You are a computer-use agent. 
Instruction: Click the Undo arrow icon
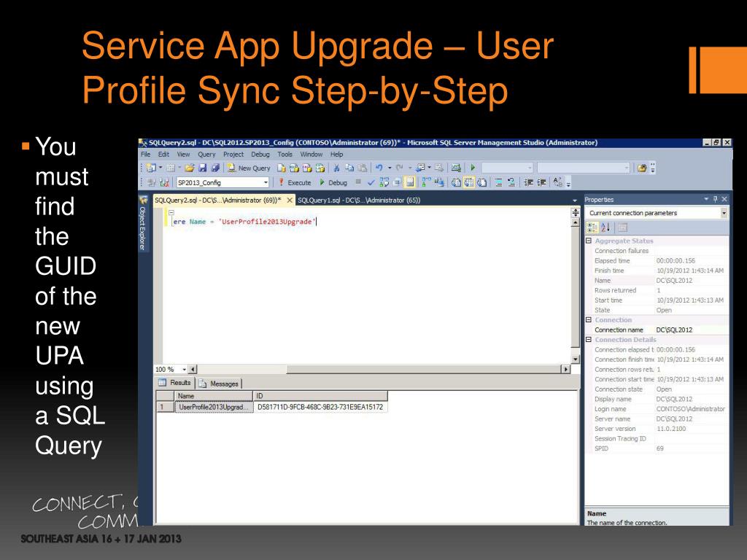379,168
